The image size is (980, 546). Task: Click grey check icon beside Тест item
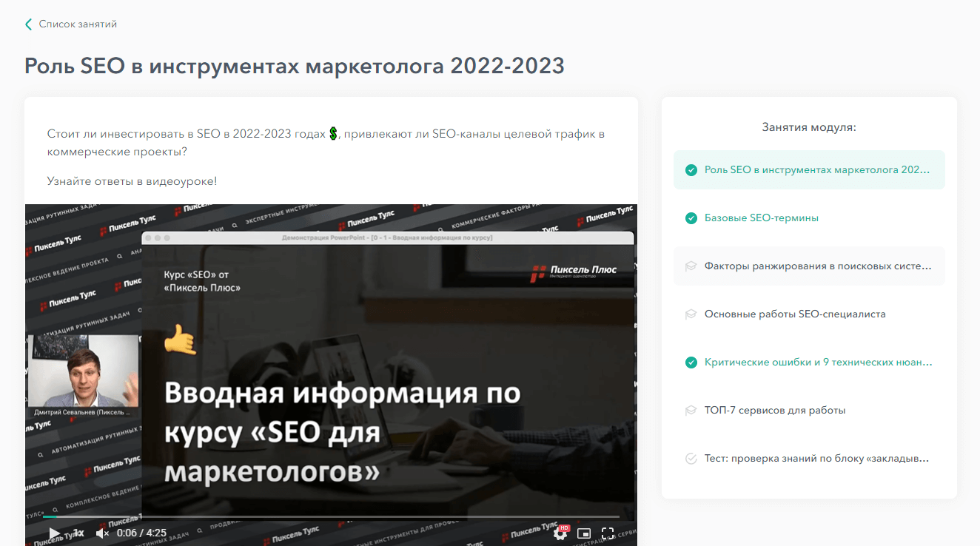(691, 458)
